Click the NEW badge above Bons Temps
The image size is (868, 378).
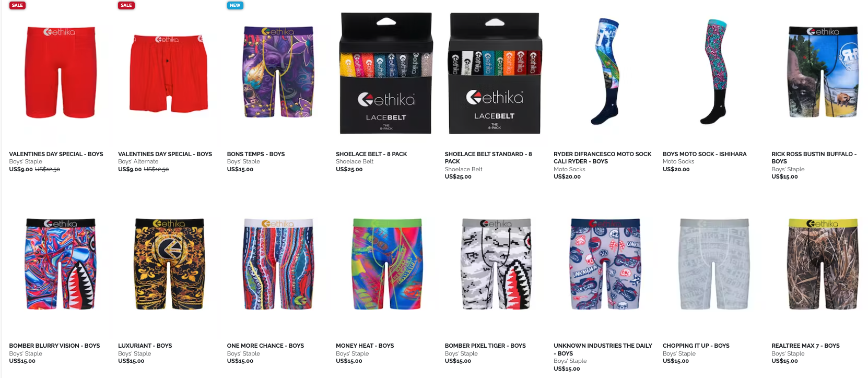pos(235,5)
